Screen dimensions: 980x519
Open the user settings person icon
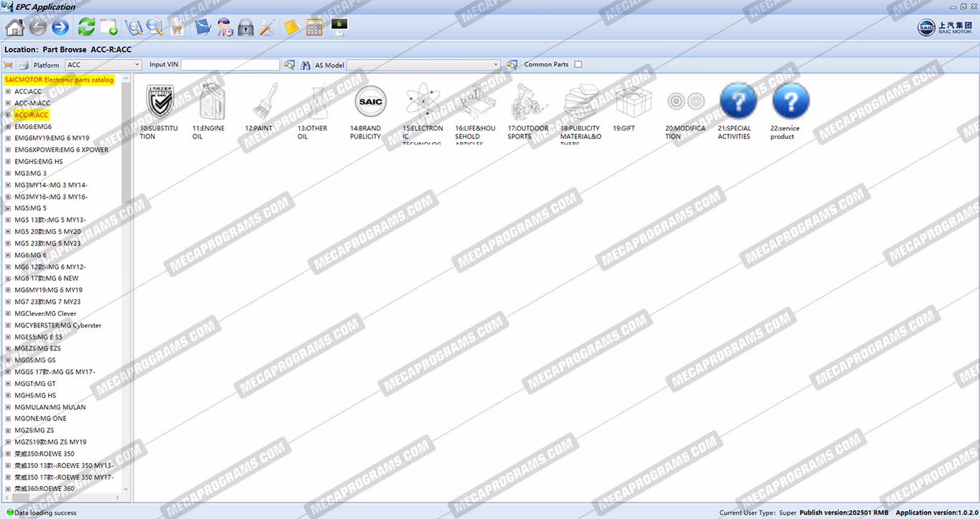click(225, 27)
